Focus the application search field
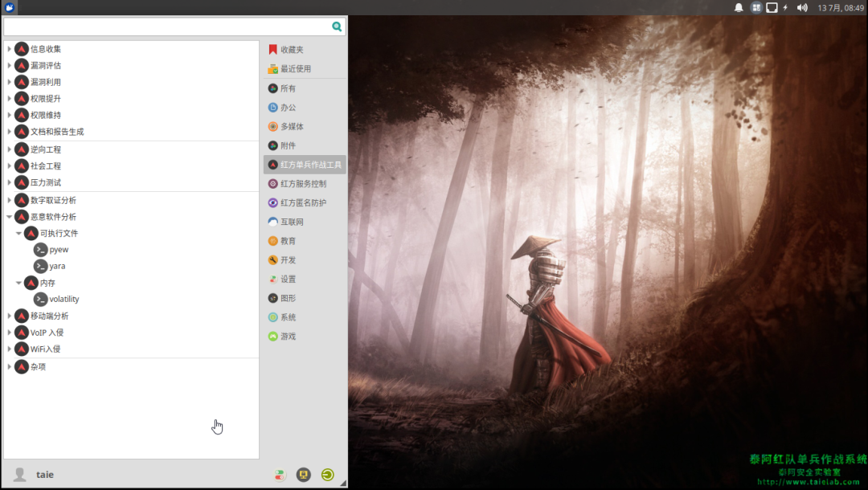This screenshot has width=868, height=490. point(175,27)
